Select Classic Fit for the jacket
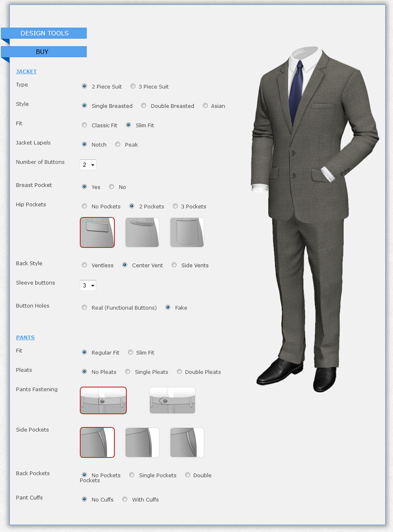Screen dimensions: 393x532 click(x=84, y=125)
